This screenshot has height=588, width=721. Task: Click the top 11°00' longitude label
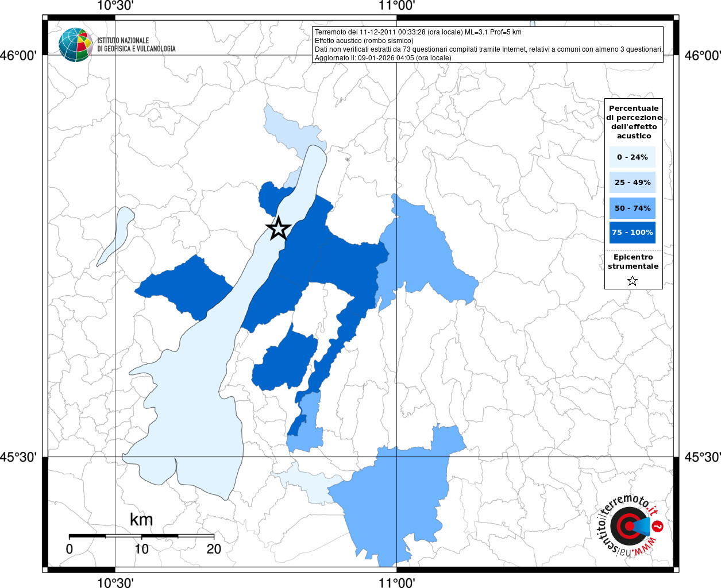pyautogui.click(x=396, y=6)
